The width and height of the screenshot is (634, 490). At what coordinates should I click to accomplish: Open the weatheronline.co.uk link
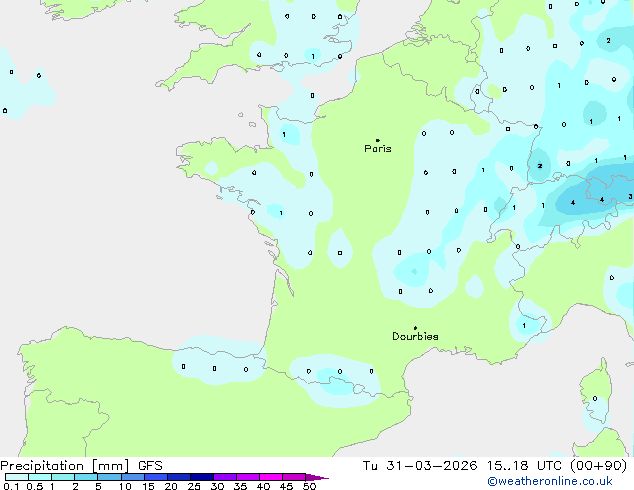coord(550,481)
